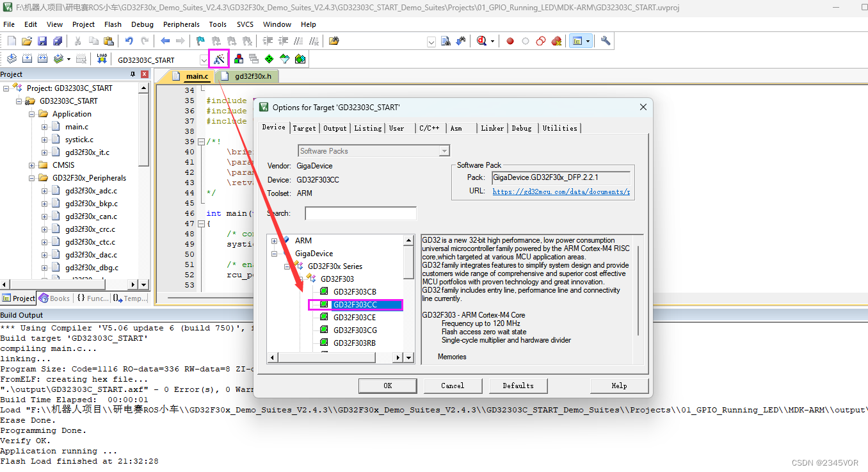868x472 pixels.
Task: Click the Save icon
Action: pyautogui.click(x=42, y=41)
